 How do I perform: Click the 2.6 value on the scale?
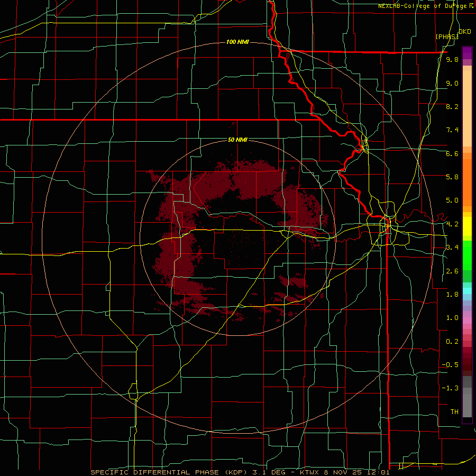click(x=452, y=271)
